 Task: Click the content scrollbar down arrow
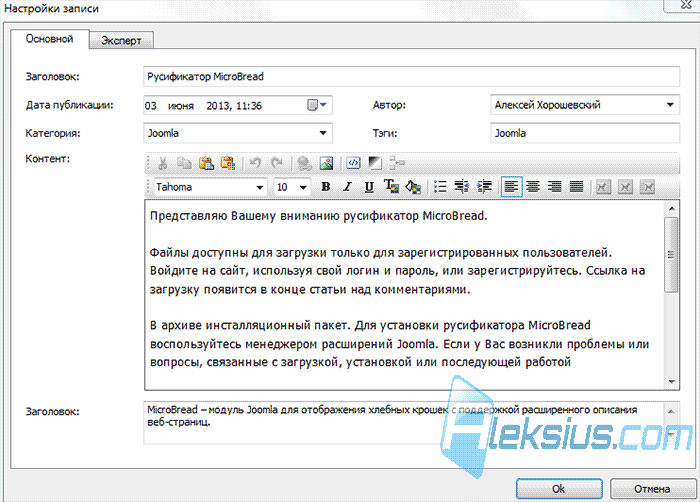click(671, 382)
